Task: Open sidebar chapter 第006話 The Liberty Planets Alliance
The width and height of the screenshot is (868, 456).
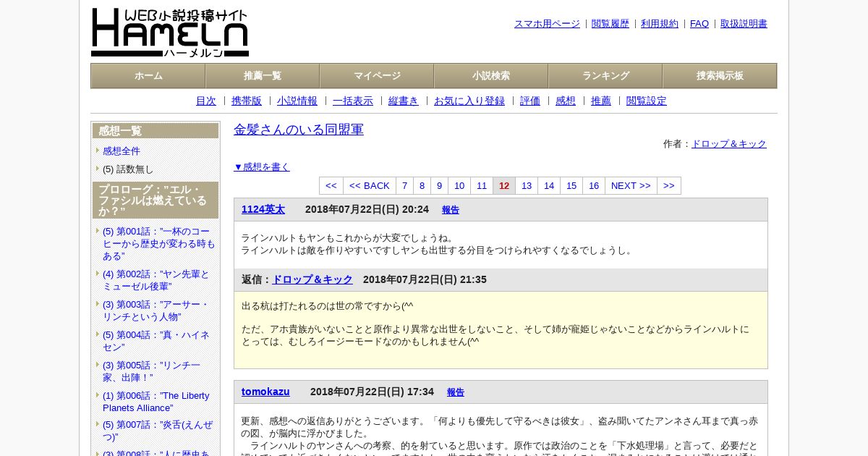Action: pos(156,402)
